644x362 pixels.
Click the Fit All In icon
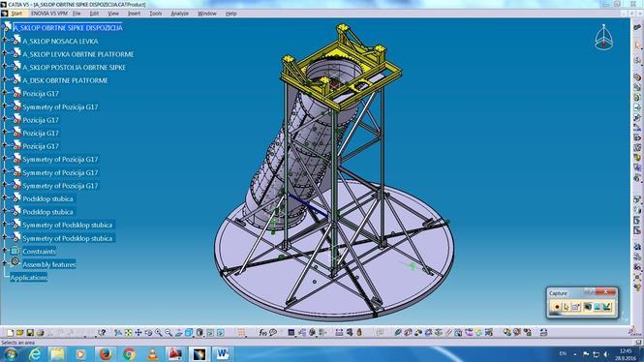(129, 332)
